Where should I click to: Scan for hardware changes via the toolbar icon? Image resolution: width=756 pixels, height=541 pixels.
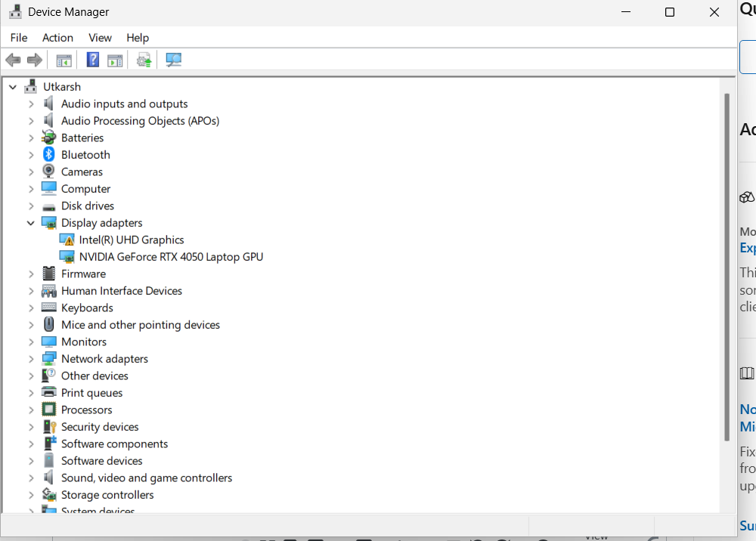tap(173, 60)
